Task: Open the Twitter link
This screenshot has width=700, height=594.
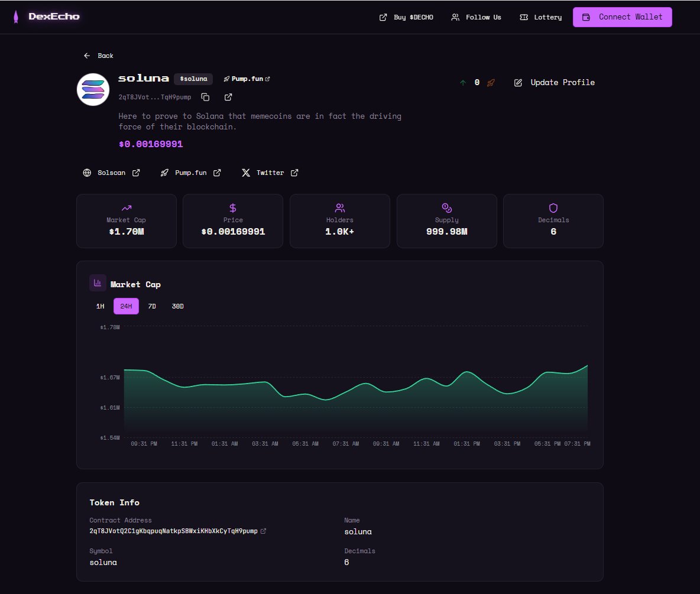Action: pos(270,173)
